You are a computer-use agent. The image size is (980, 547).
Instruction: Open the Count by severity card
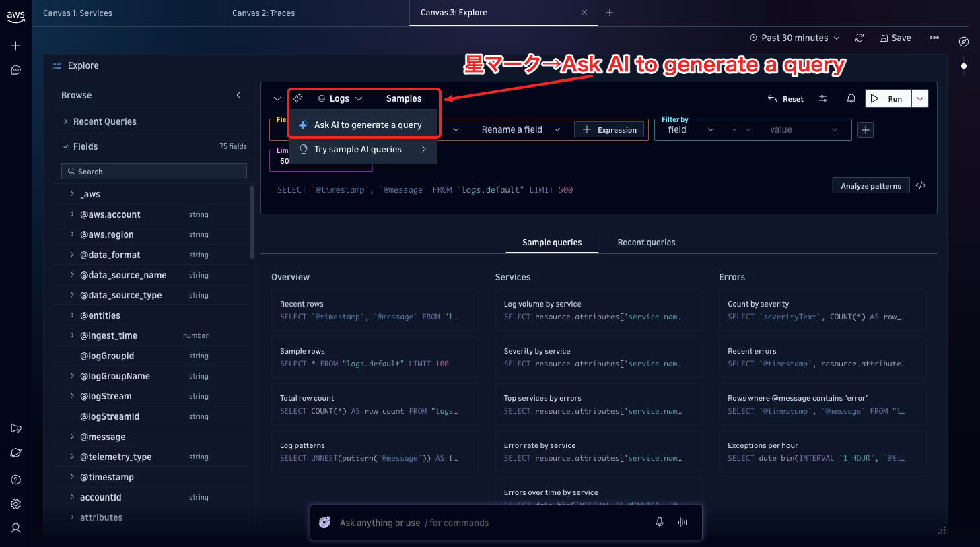tap(823, 310)
